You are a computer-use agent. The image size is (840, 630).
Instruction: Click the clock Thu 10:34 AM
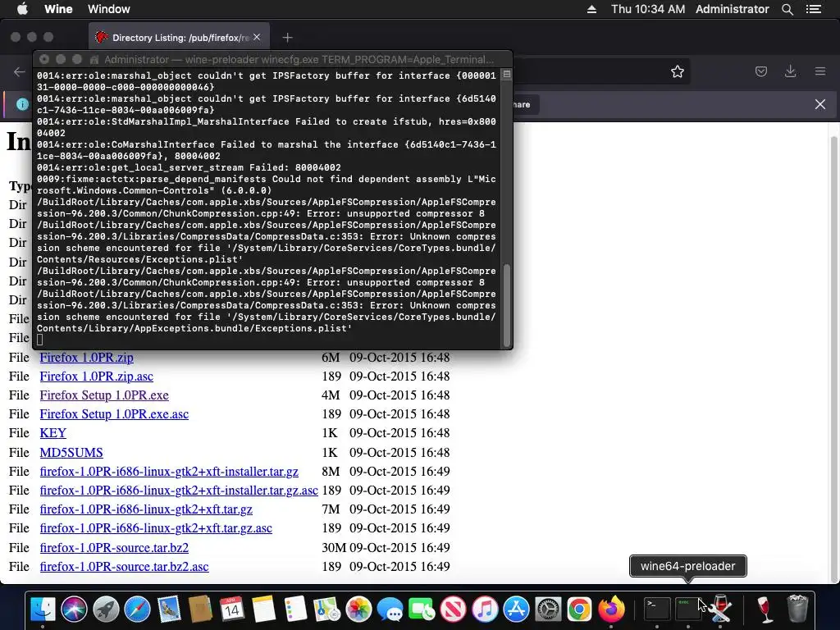(648, 9)
